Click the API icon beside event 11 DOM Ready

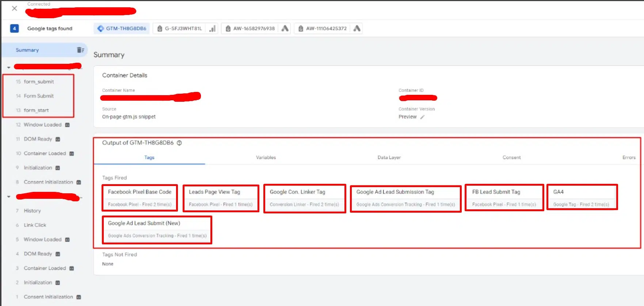point(58,139)
